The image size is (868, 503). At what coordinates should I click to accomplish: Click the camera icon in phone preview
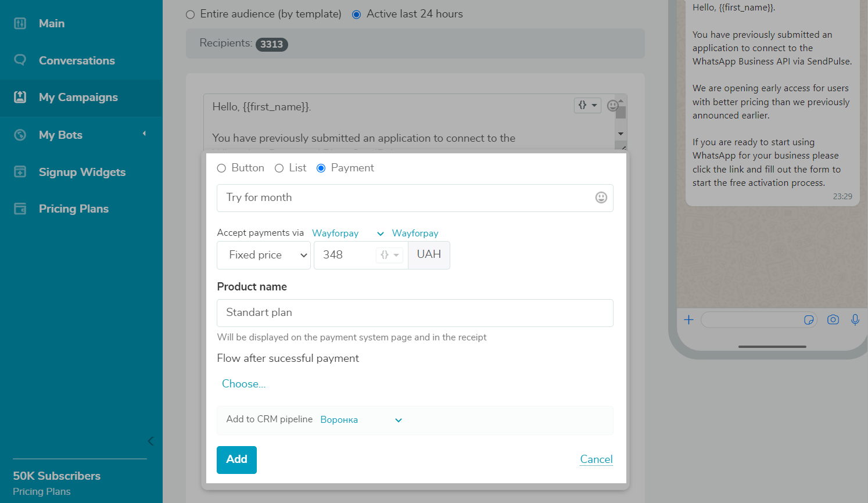point(833,319)
